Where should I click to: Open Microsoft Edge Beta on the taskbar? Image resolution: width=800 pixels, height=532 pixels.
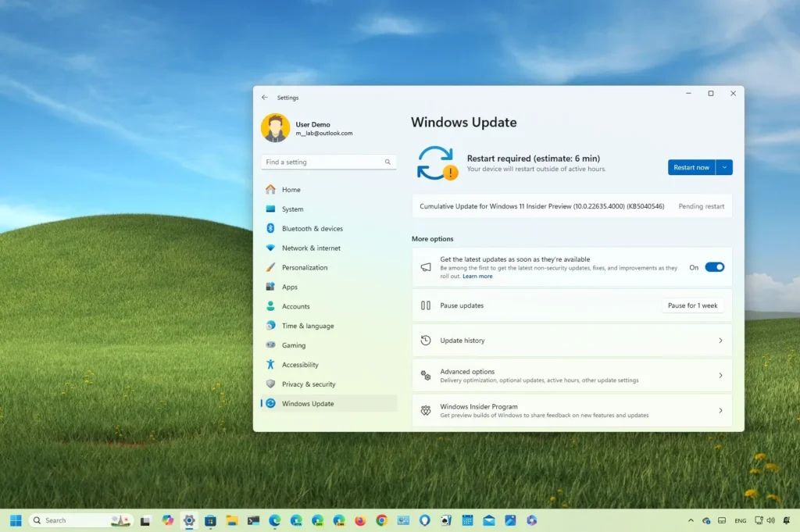[296, 520]
